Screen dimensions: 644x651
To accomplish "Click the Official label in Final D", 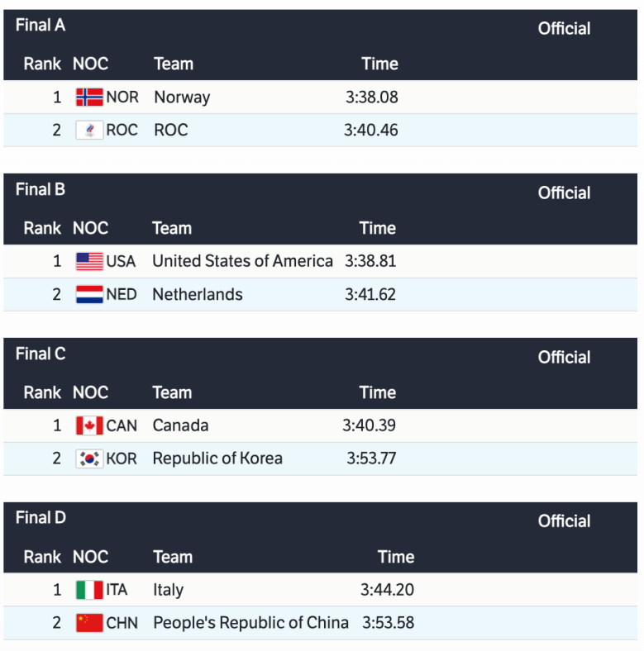I will (564, 521).
